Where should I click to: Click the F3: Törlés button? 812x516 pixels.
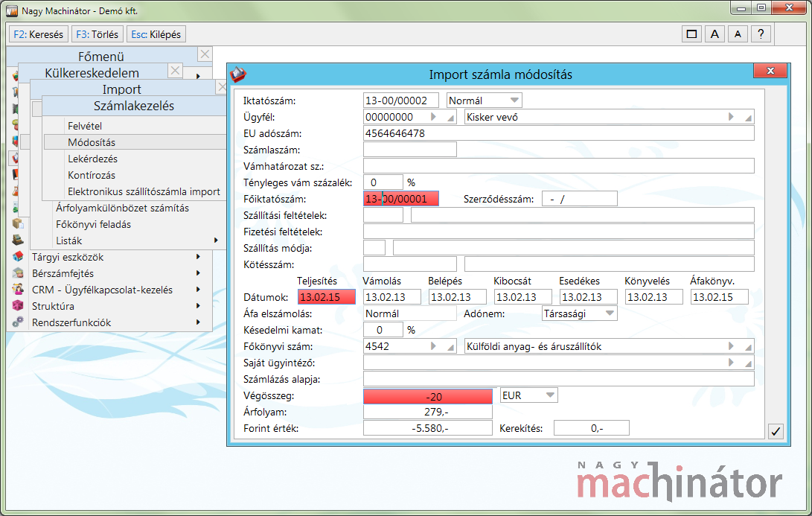click(97, 34)
